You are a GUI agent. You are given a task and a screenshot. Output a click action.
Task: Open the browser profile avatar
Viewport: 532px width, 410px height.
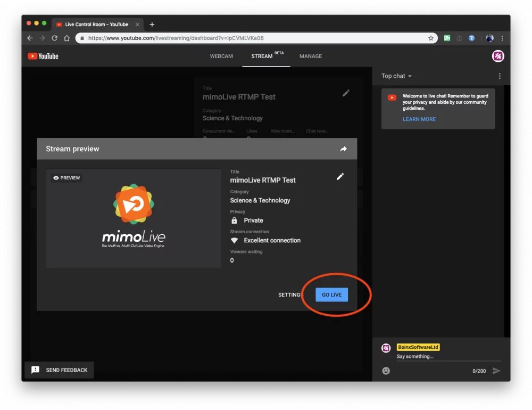[489, 38]
